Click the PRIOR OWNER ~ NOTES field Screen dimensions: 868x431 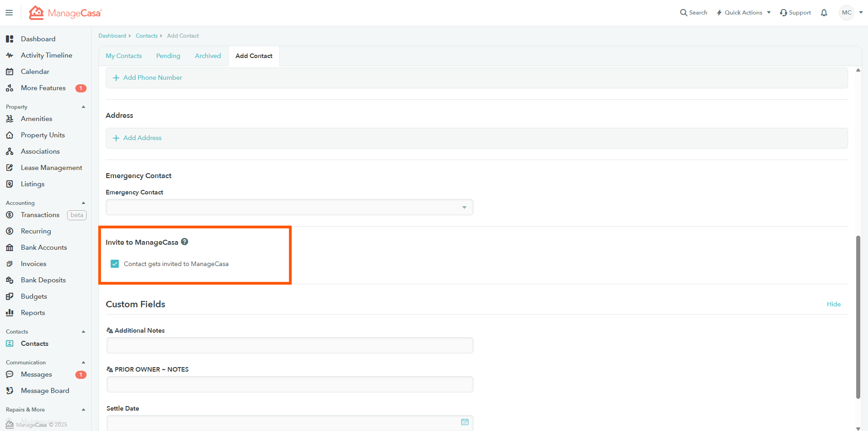(290, 384)
